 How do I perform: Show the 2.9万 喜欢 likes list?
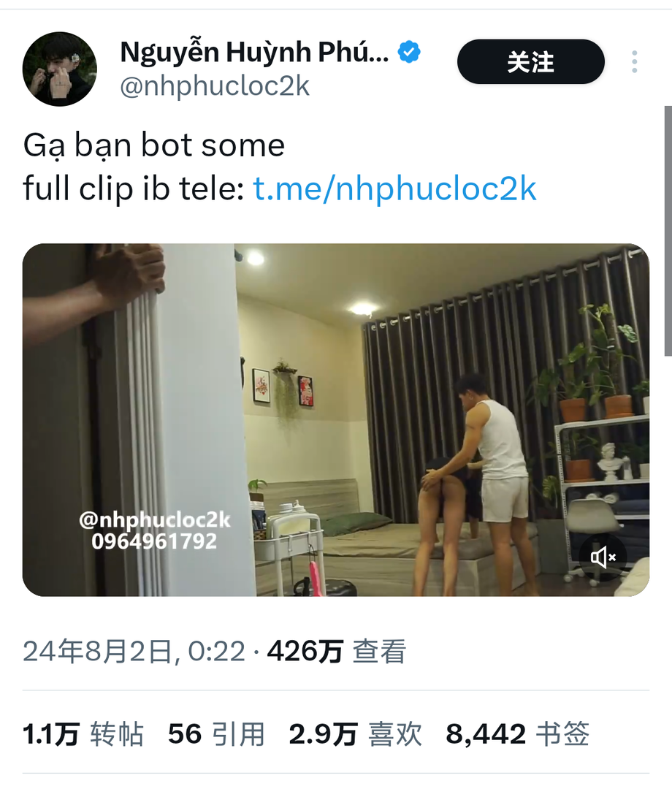(x=356, y=733)
